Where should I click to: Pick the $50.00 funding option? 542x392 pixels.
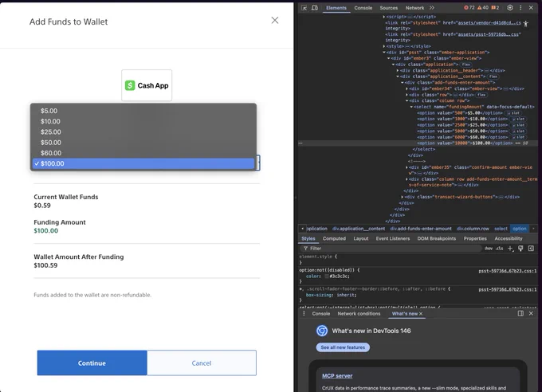click(x=143, y=143)
